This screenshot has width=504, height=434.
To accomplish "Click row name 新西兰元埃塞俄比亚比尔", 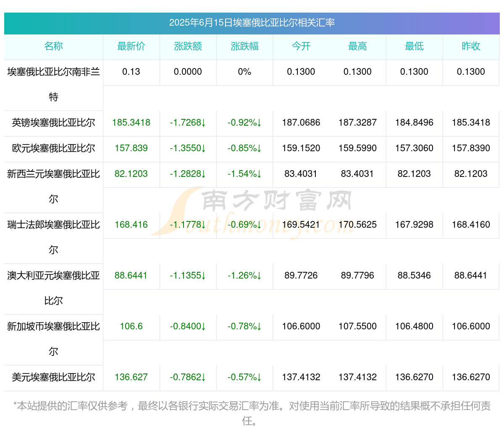I will click(53, 186).
